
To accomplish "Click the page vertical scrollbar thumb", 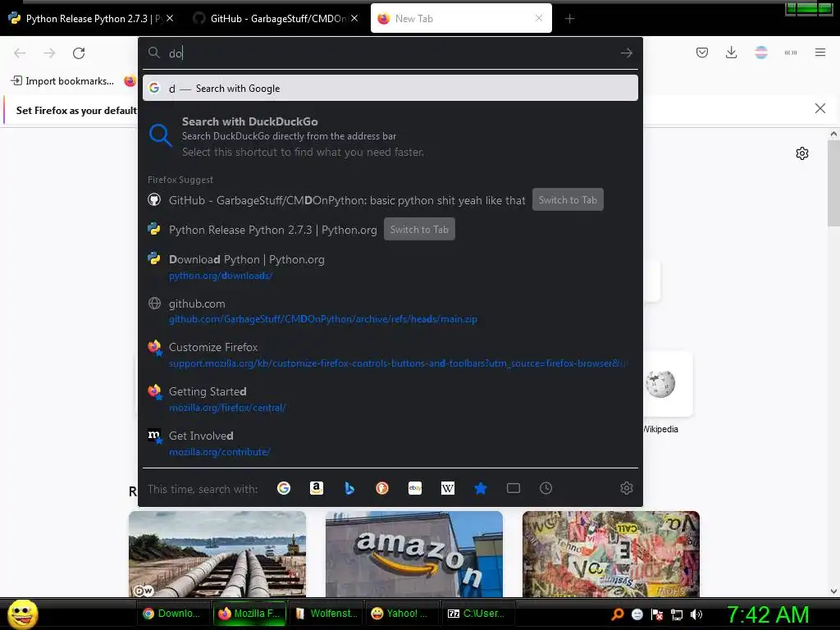I will click(833, 183).
